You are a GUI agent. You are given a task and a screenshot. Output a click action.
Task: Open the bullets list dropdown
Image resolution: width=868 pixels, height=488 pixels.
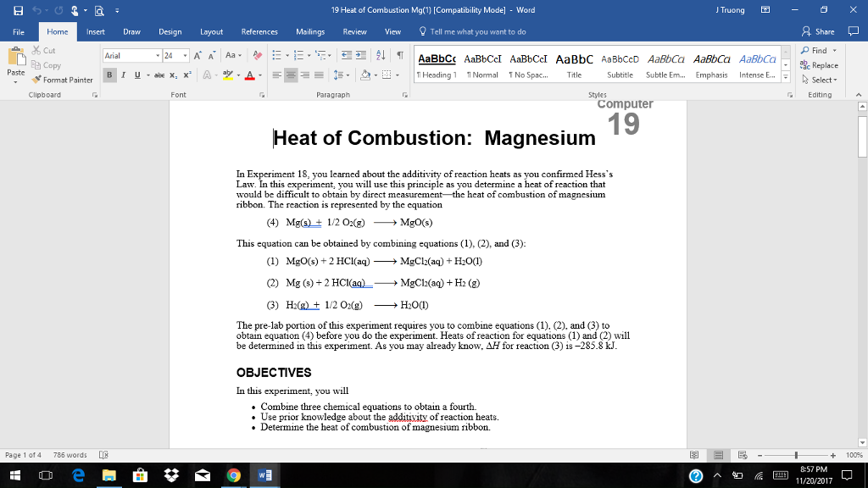click(287, 55)
